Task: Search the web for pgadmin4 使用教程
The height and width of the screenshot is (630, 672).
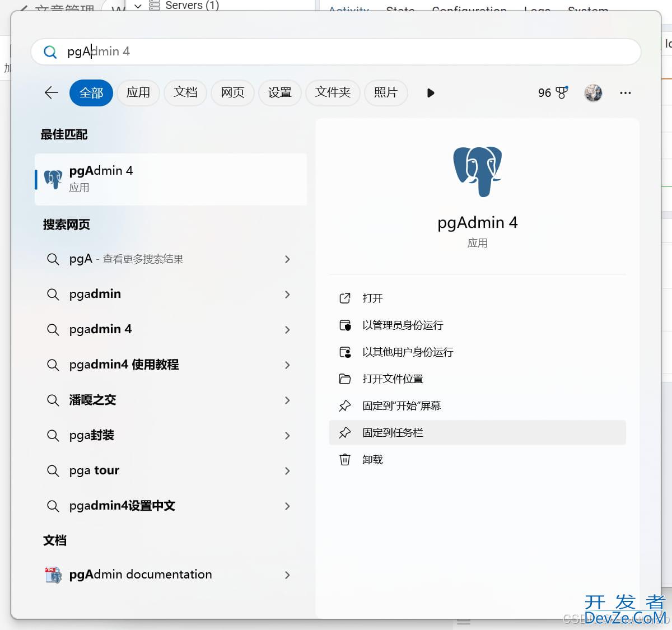Action: pos(171,365)
